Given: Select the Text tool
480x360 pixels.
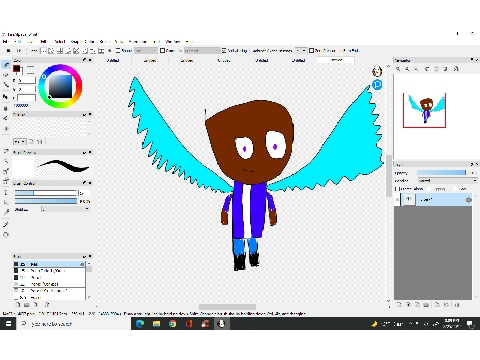Looking at the screenshot, I should [x=6, y=193].
